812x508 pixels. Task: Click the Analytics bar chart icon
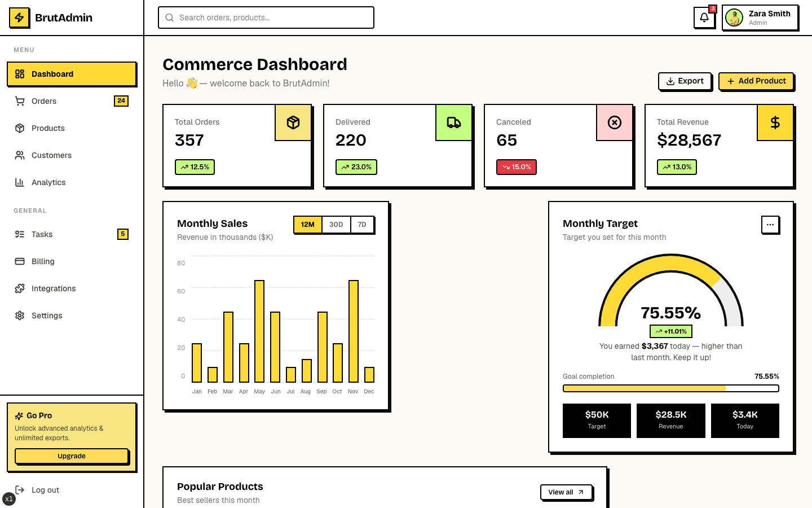[20, 182]
